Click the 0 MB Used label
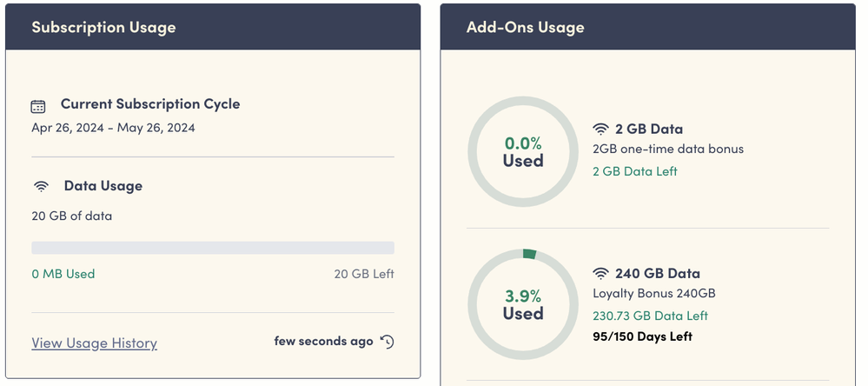This screenshot has width=868, height=386. pos(63,274)
